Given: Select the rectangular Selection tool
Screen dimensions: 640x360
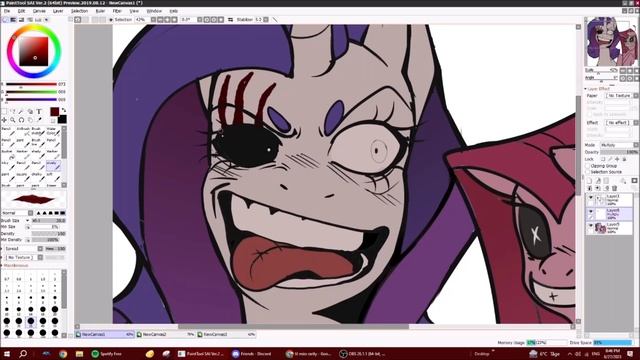Looking at the screenshot, I should pos(4,111).
